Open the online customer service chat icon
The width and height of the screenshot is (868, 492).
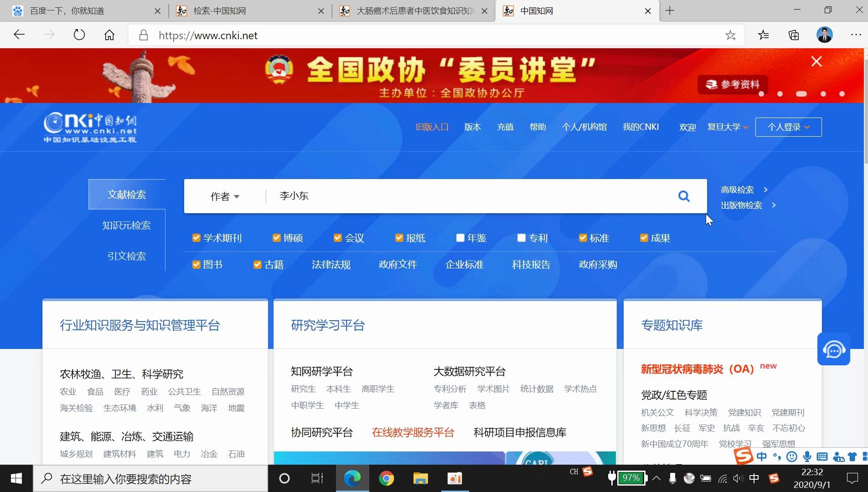click(834, 349)
